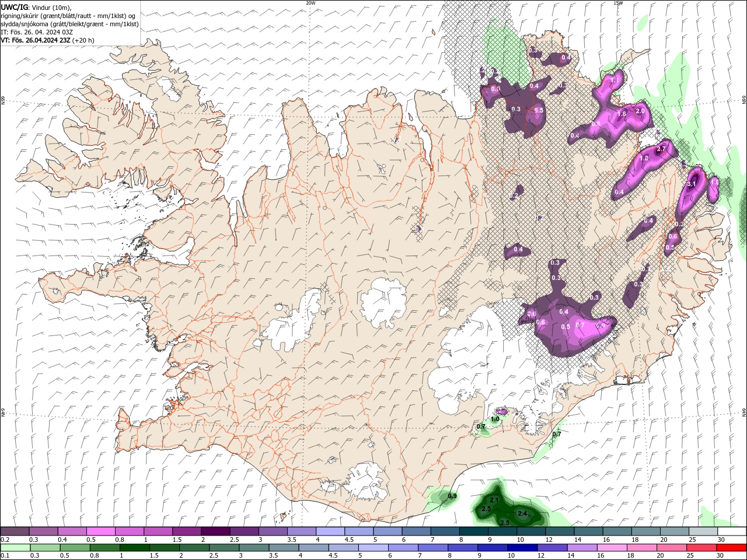Screen dimensions: 747x560
Task: Click the 'rigning/skúrir' legend description line
Action: 68,15
